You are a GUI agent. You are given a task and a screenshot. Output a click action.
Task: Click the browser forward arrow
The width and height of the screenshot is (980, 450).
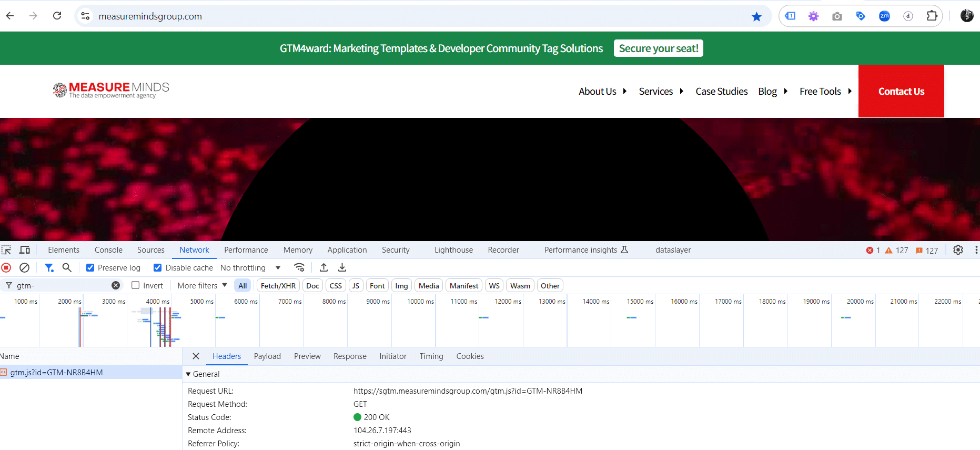click(x=33, y=16)
